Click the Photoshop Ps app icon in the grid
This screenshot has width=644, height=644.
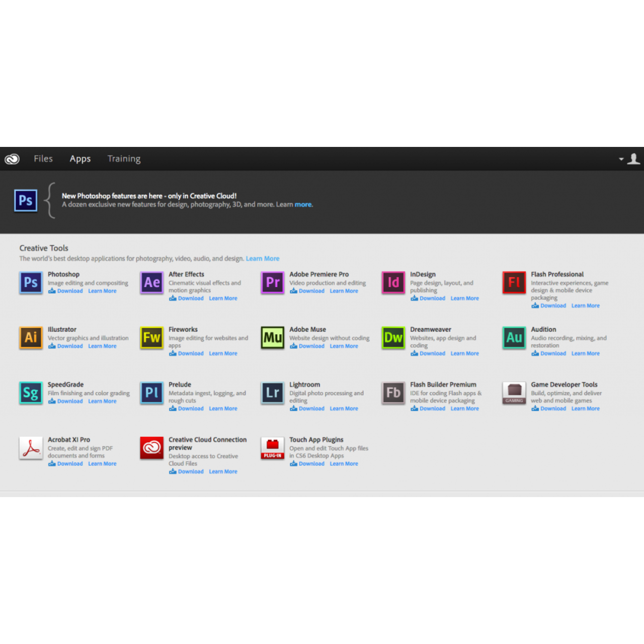pyautogui.click(x=31, y=282)
